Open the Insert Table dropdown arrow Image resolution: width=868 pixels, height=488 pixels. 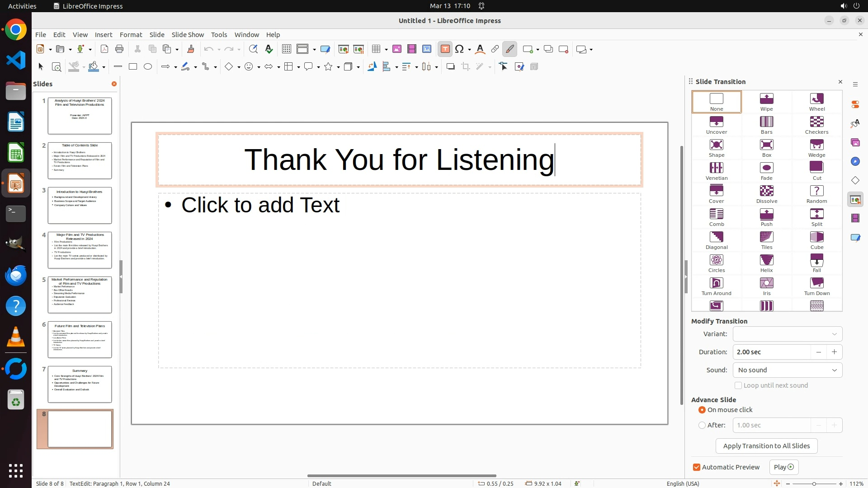click(x=387, y=50)
